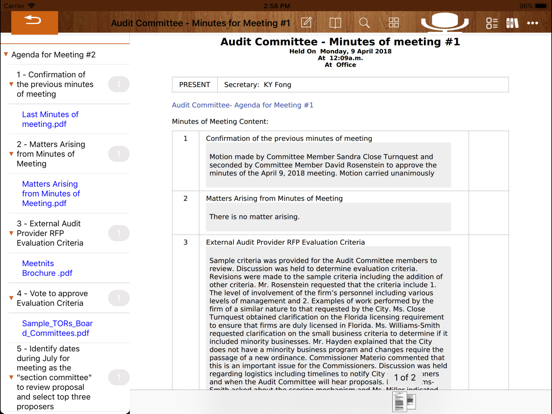The height and width of the screenshot is (414, 552).
Task: Click minutes row heading 'Matters Arising from Minutes of Meeting'
Action: click(274, 198)
